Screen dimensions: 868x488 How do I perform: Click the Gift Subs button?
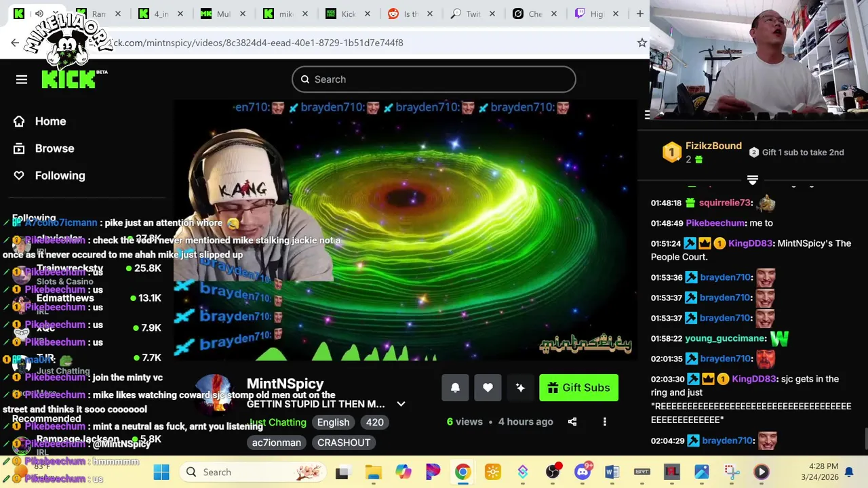tap(578, 388)
